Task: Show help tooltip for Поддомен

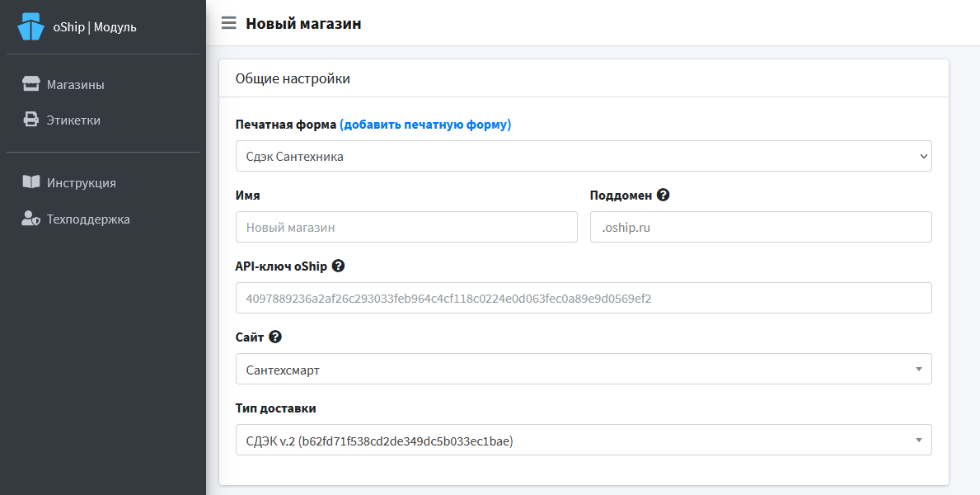Action: pos(663,195)
